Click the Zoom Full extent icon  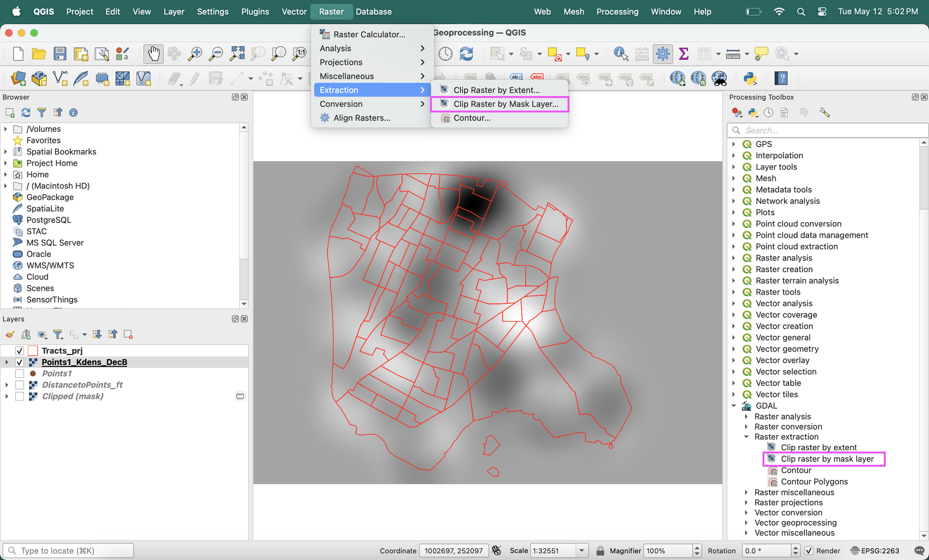coord(237,54)
